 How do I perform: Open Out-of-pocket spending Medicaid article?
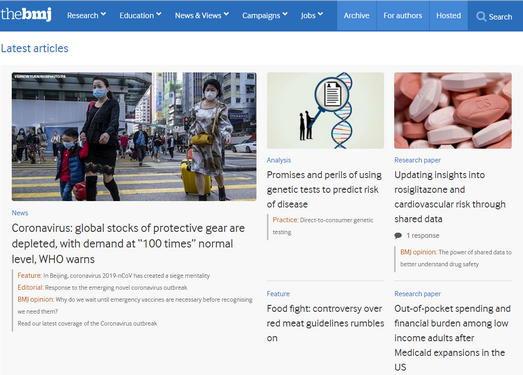452,338
